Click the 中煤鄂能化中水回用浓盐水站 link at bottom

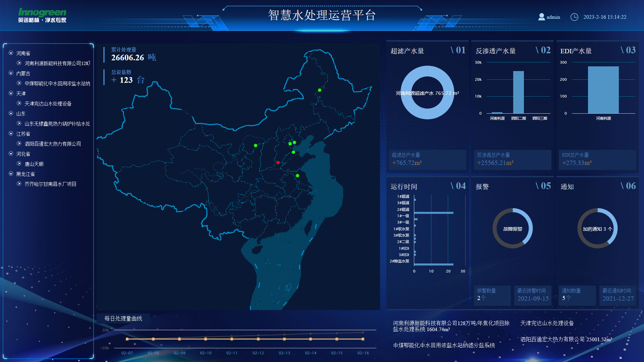[444, 345]
